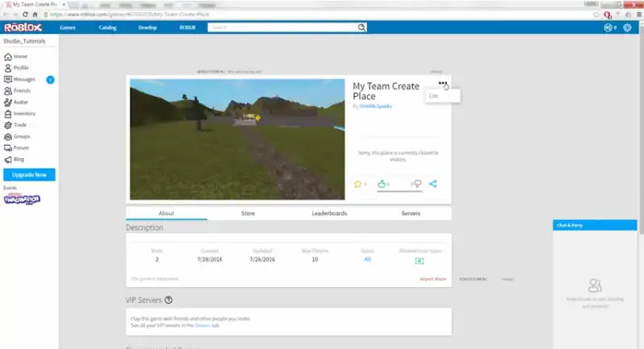Switch to the Servers tab
644x349 pixels.
[411, 214]
